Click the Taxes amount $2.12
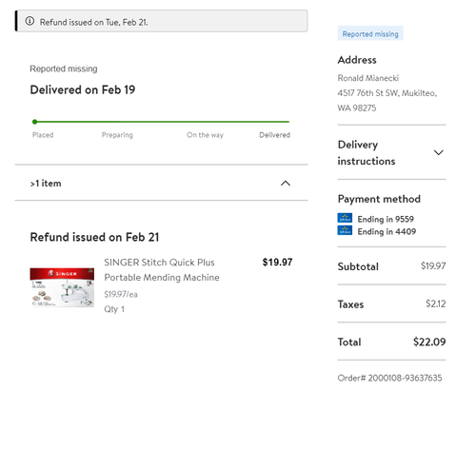476x450 pixels. pyautogui.click(x=436, y=303)
